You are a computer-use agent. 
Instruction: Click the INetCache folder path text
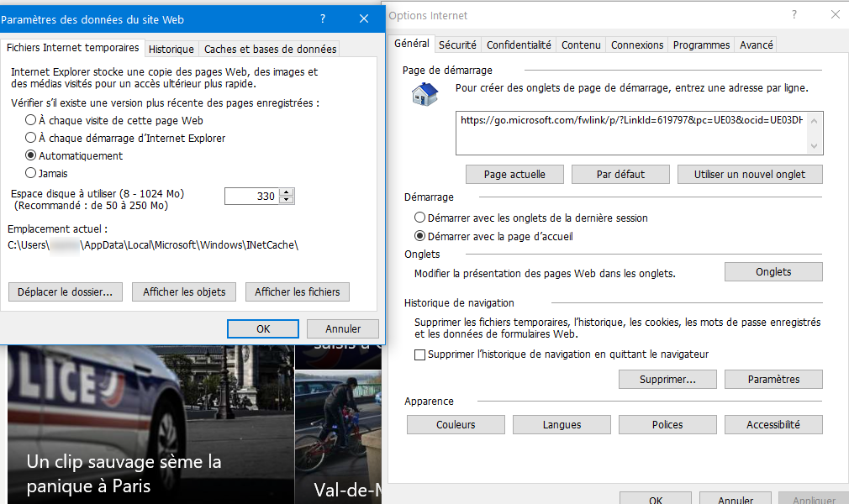tap(153, 244)
